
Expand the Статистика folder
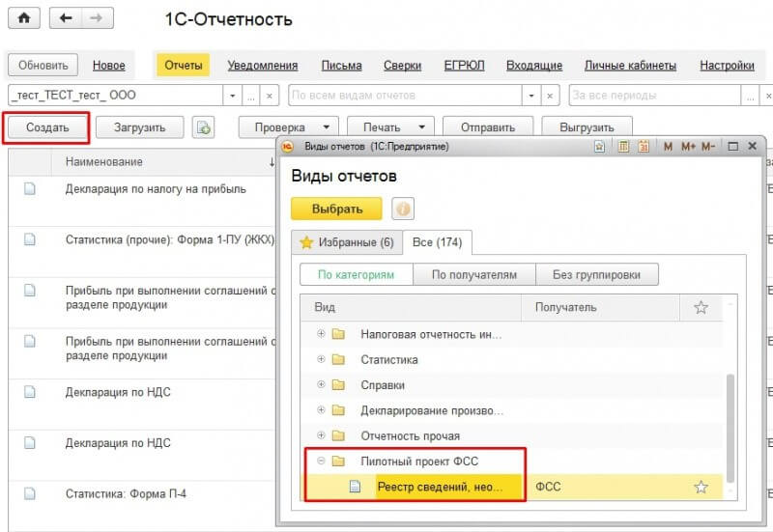321,359
